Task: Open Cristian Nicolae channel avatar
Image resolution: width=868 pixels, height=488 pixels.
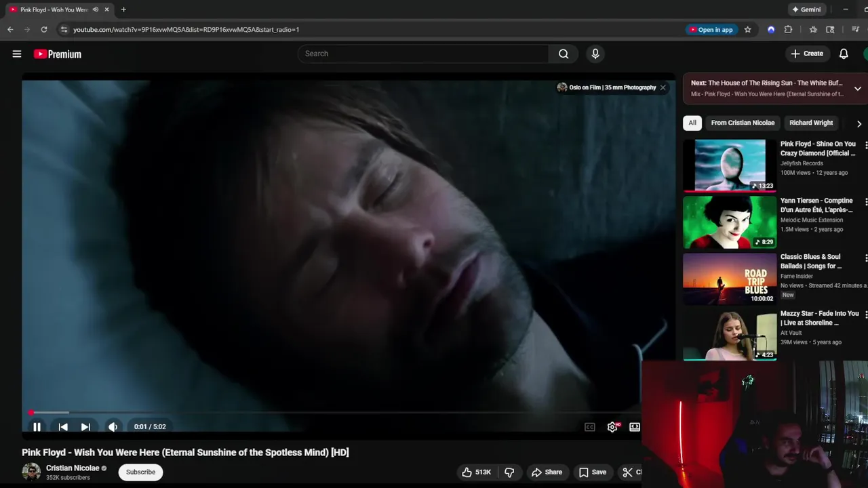Action: coord(31,472)
